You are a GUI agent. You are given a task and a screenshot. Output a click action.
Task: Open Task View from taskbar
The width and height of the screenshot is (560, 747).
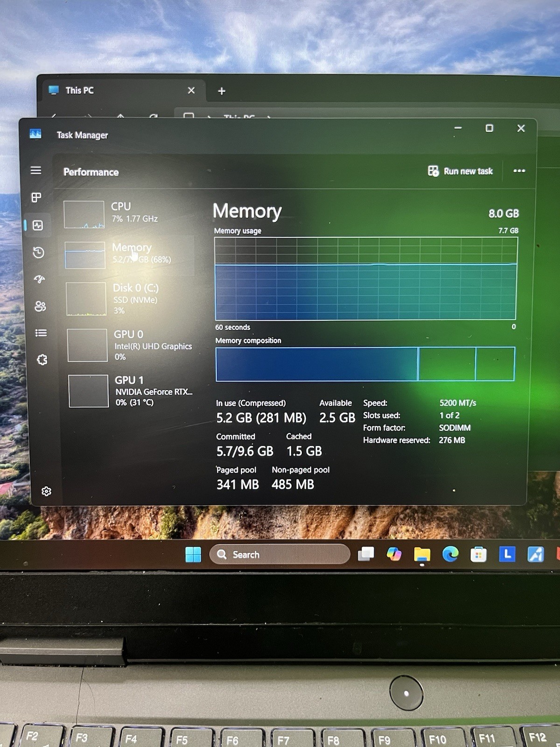coord(366,554)
